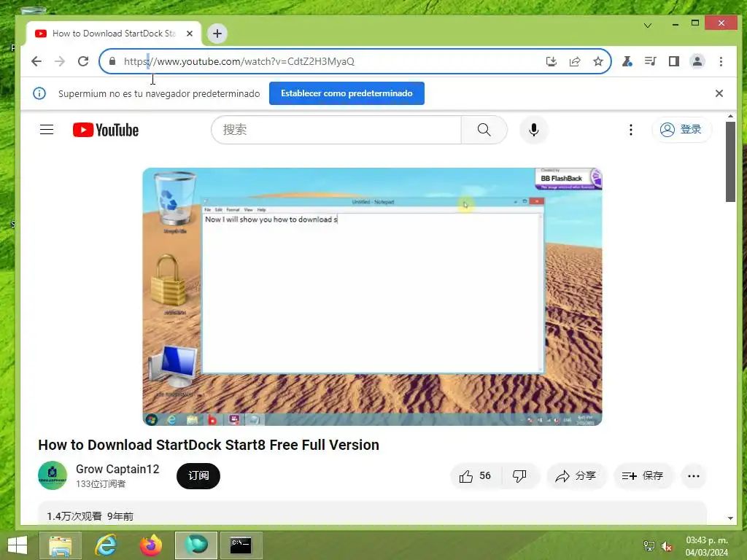Screen dimensions: 747x560
Task: Reload the current YouTube page
Action: click(x=83, y=61)
